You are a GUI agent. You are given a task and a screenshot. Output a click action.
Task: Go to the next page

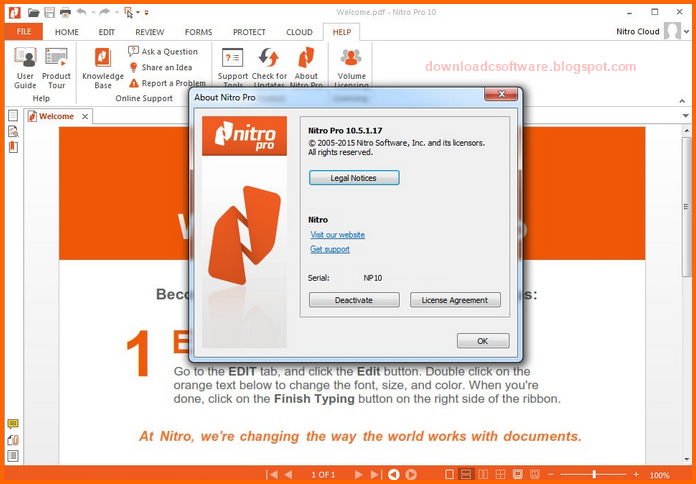358,474
